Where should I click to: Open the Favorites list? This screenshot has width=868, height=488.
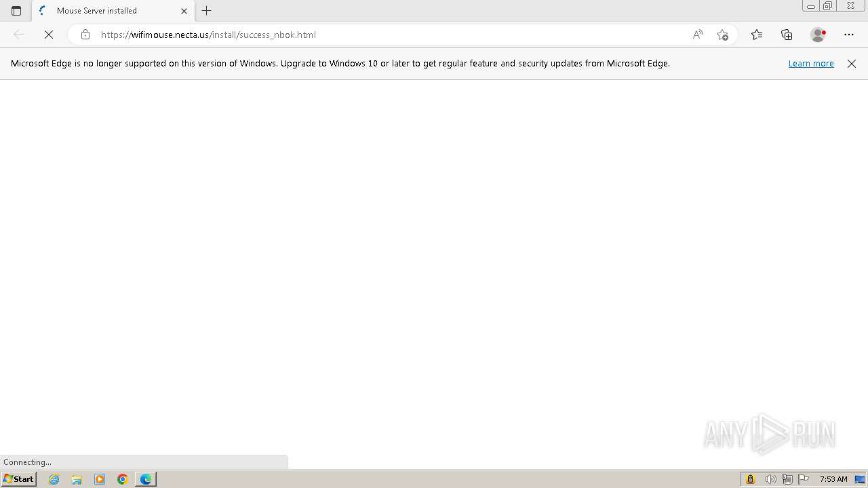pos(757,35)
